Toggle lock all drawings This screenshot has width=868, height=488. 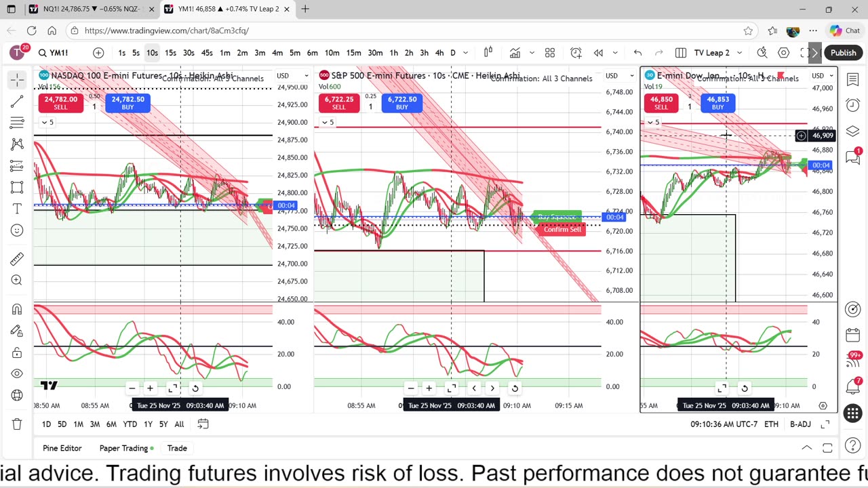(17, 352)
